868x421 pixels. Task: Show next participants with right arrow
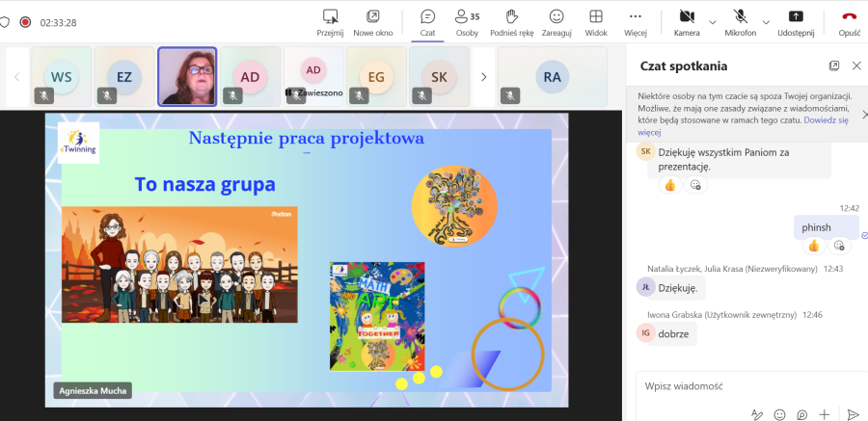tap(483, 77)
